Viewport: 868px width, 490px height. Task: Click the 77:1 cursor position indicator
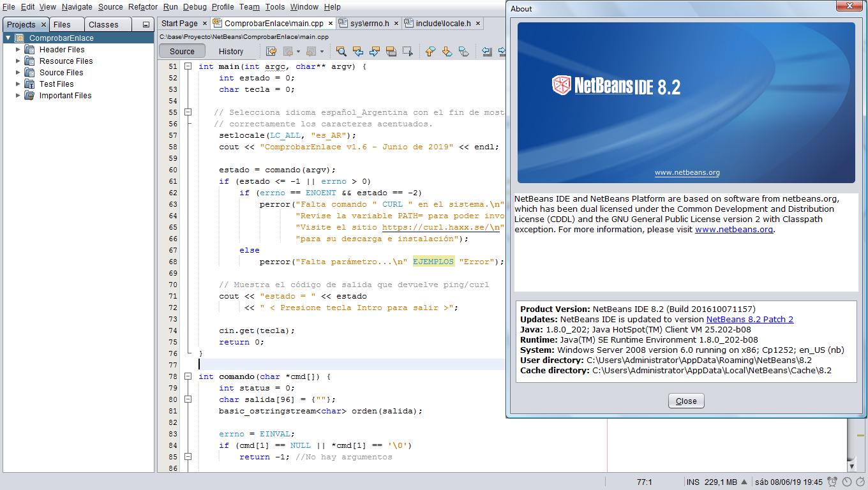tap(645, 482)
